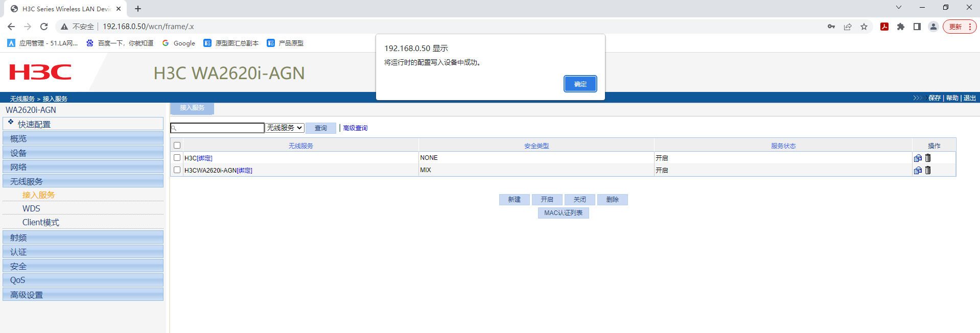Sort by 服务状态 column header
980x333 pixels.
click(783, 146)
